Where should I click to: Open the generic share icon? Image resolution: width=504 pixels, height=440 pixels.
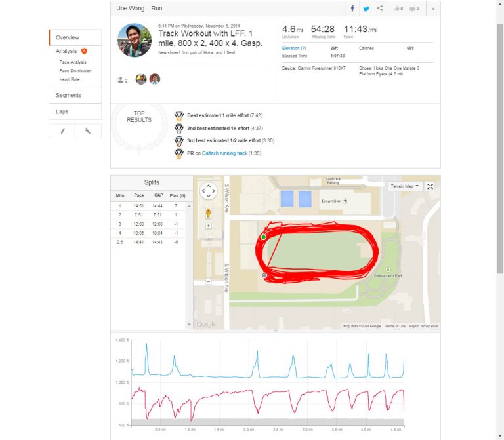(380, 9)
